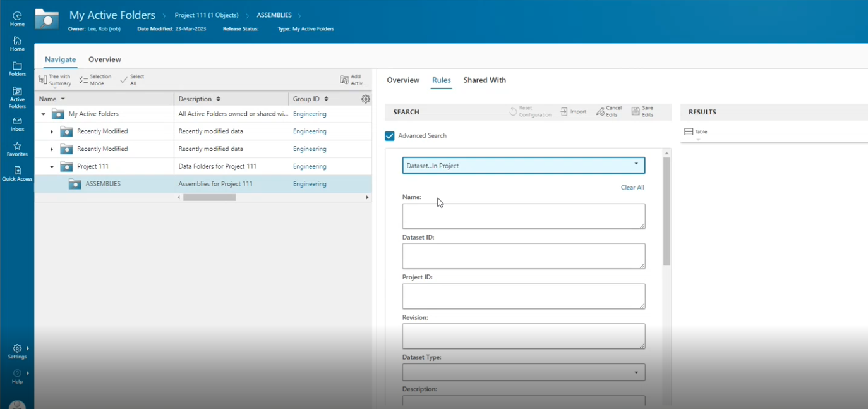Viewport: 868px width, 409px height.
Task: Click the Cancel Edits icon
Action: click(x=608, y=111)
